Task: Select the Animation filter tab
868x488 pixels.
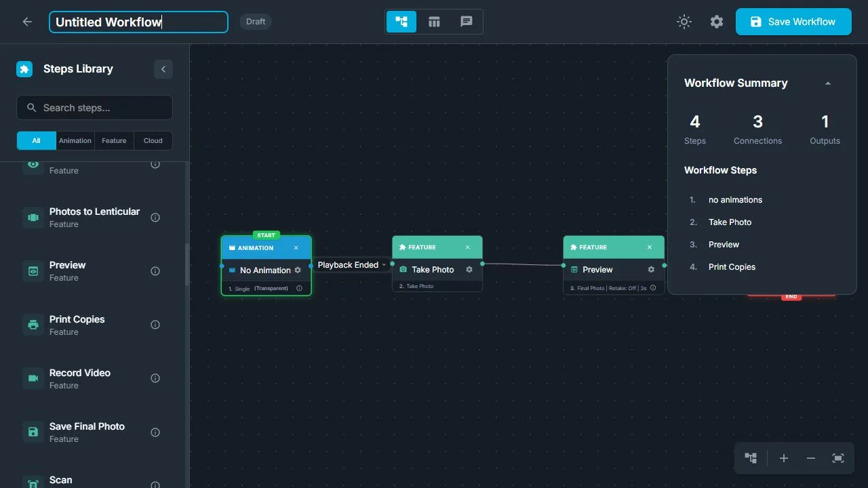Action: (x=75, y=141)
